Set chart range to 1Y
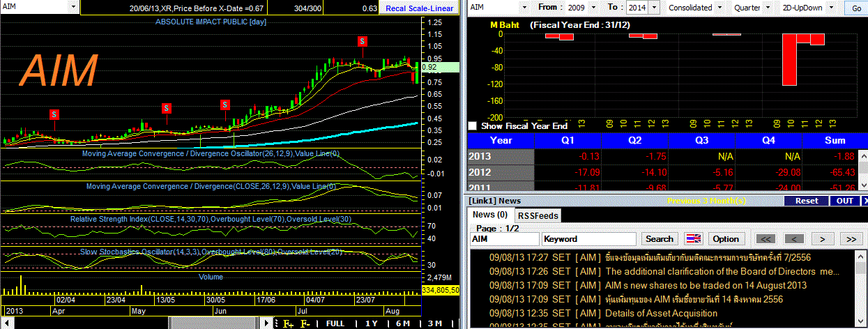 click(372, 323)
